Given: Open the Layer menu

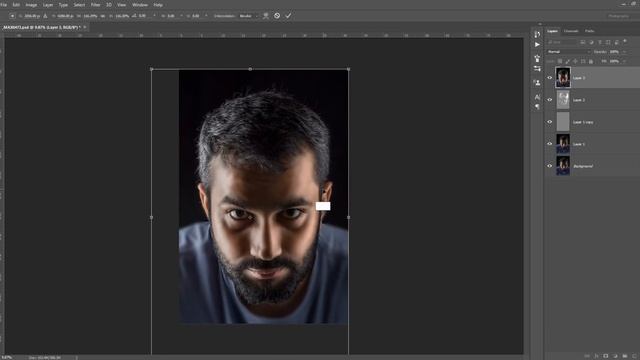Looking at the screenshot, I should coord(48,5).
